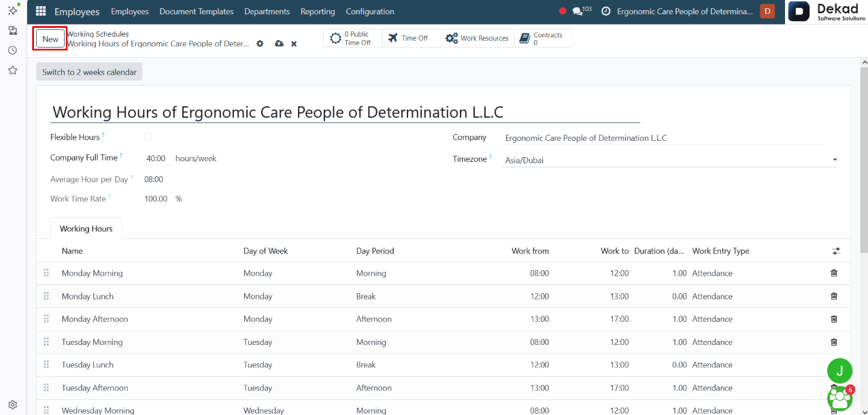Open the apps grid menu icon
Screen dimensions: 868x415
[x=41, y=12]
